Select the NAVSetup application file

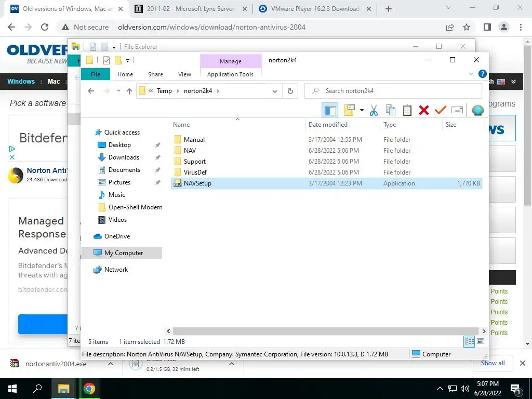click(326, 183)
